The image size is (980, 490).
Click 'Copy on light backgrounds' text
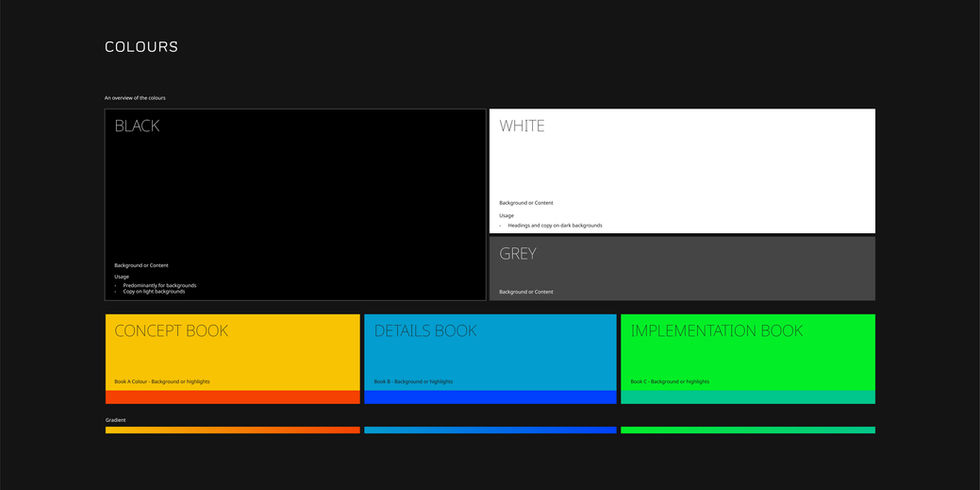154,291
